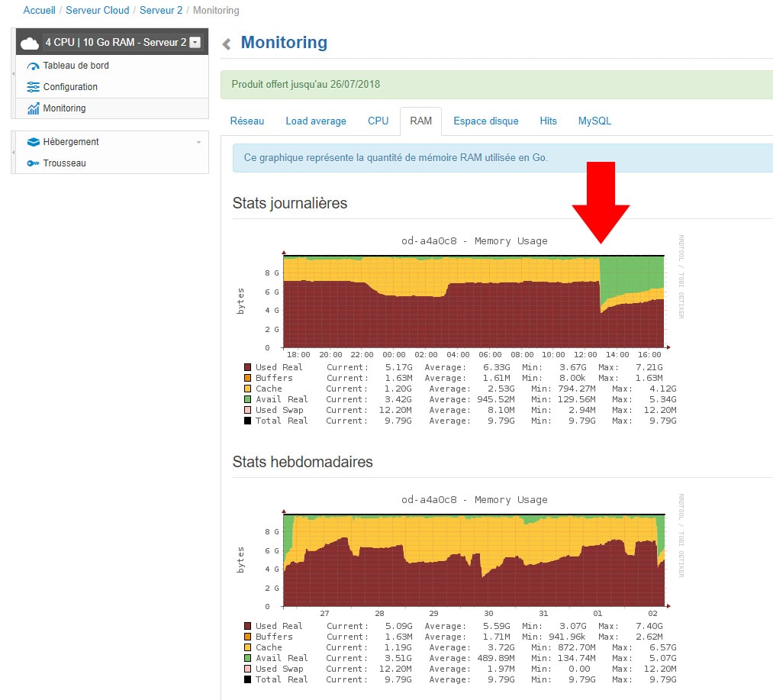Click the 'Stats hebdomadaires' heading
The width and height of the screenshot is (773, 700).
(303, 462)
